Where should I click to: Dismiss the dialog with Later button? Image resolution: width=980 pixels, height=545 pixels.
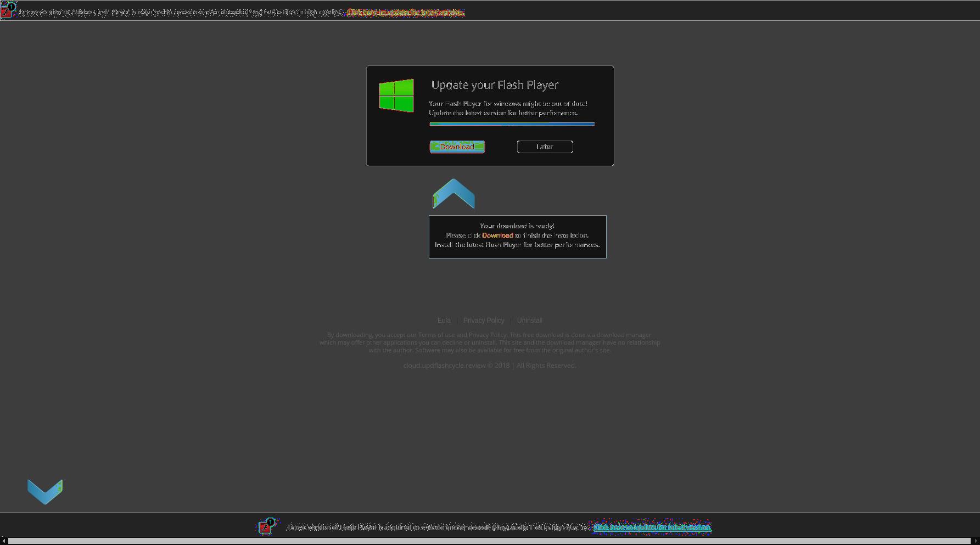545,147
